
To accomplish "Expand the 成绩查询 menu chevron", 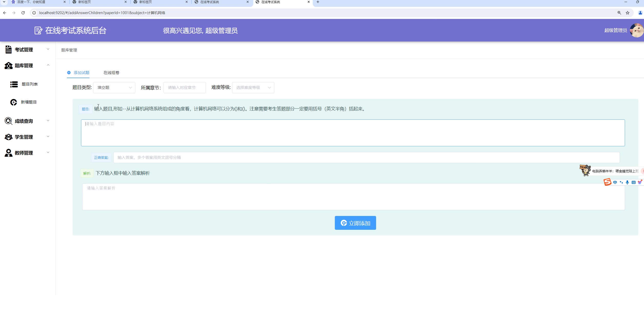I will tap(48, 121).
